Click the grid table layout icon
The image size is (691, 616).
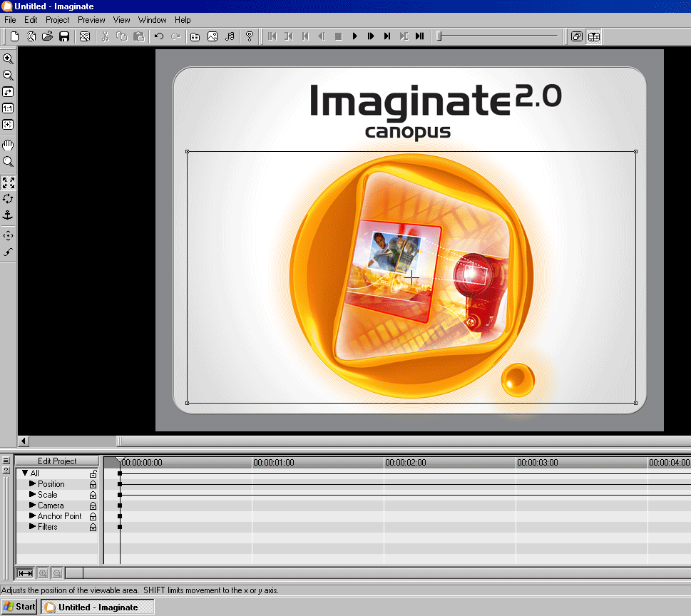pyautogui.click(x=594, y=36)
